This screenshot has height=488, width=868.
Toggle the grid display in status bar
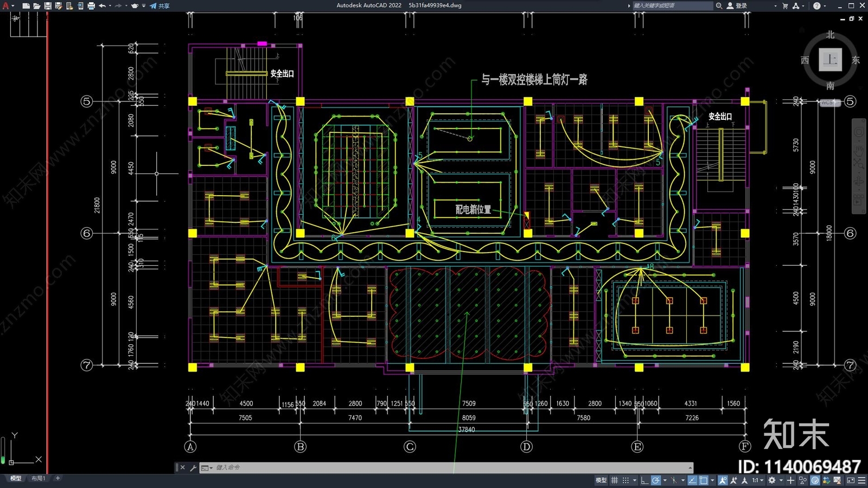pos(614,480)
